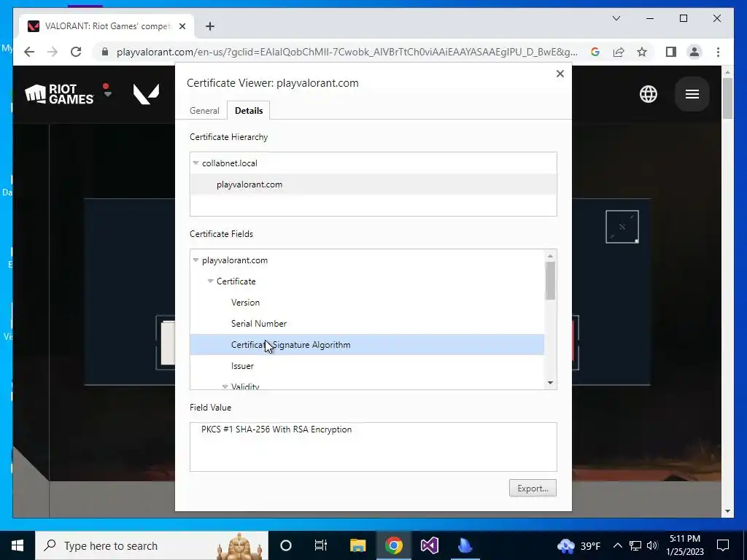Select the VALORANT browser tab

pos(107,26)
